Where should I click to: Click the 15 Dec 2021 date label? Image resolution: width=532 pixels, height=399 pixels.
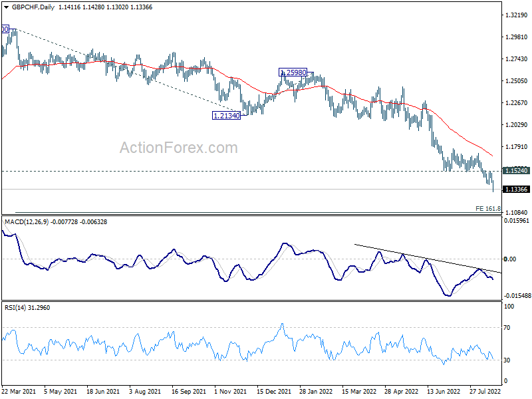pyautogui.click(x=274, y=391)
